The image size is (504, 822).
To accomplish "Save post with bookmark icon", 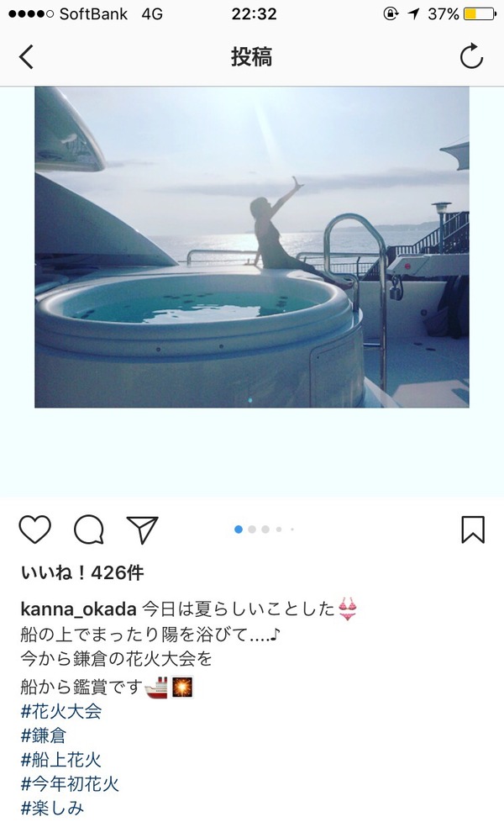I will (x=473, y=530).
